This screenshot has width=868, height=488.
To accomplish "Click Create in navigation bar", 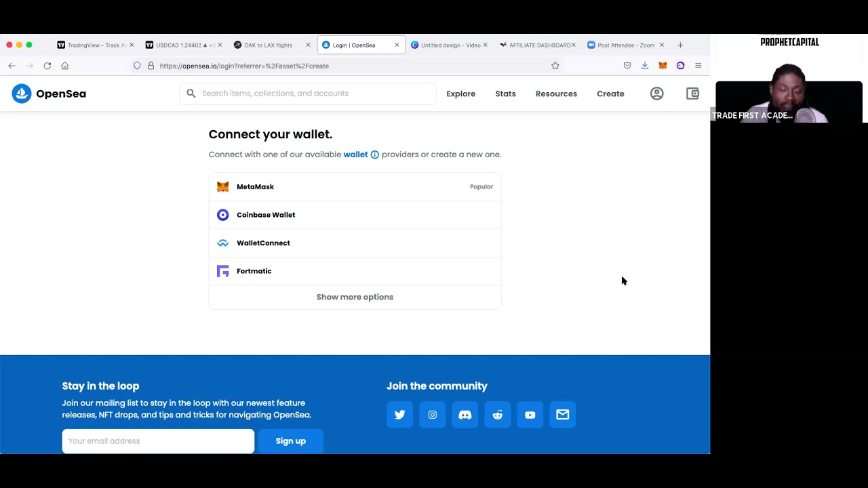I will [x=610, y=94].
